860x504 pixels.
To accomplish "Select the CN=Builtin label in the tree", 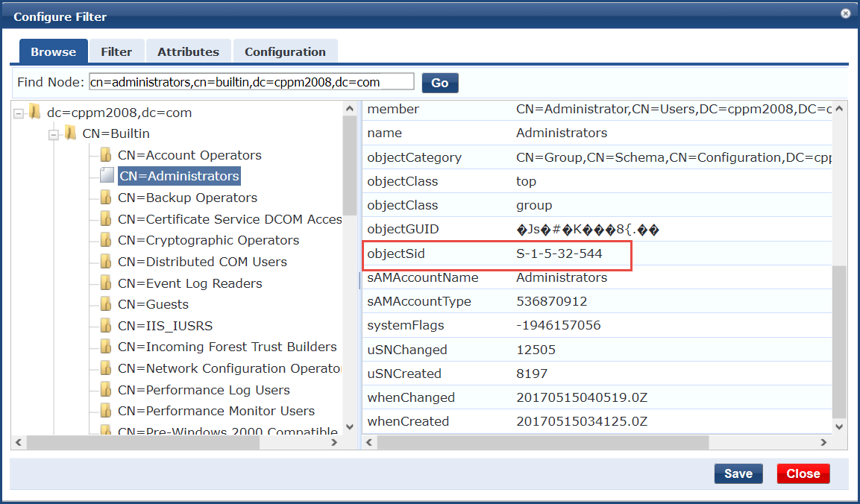I will pyautogui.click(x=116, y=133).
